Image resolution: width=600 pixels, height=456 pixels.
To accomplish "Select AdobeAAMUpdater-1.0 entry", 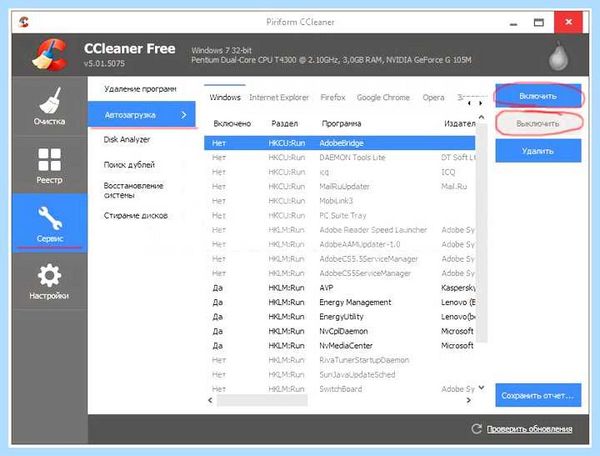I will (340, 244).
